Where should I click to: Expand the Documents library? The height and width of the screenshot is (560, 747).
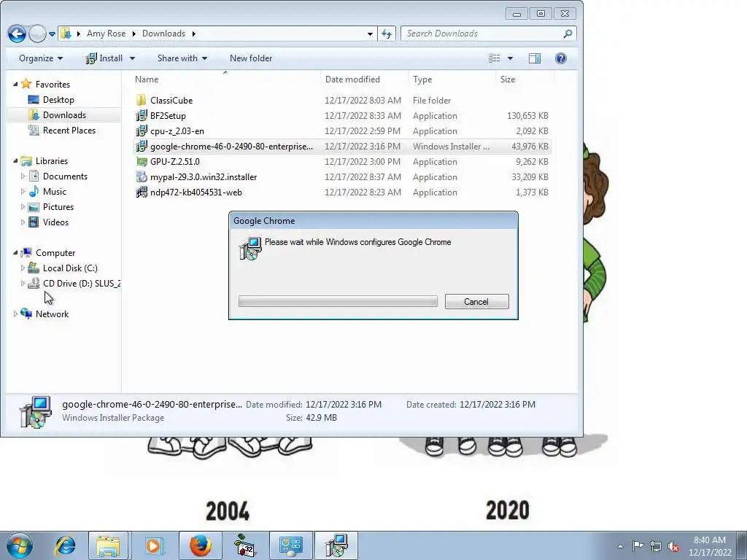[x=23, y=176]
